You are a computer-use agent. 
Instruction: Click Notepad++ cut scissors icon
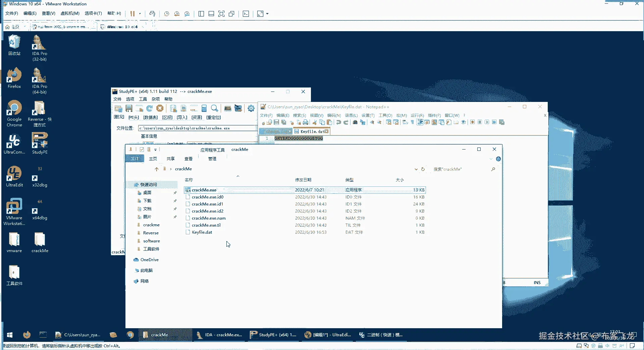pos(315,122)
